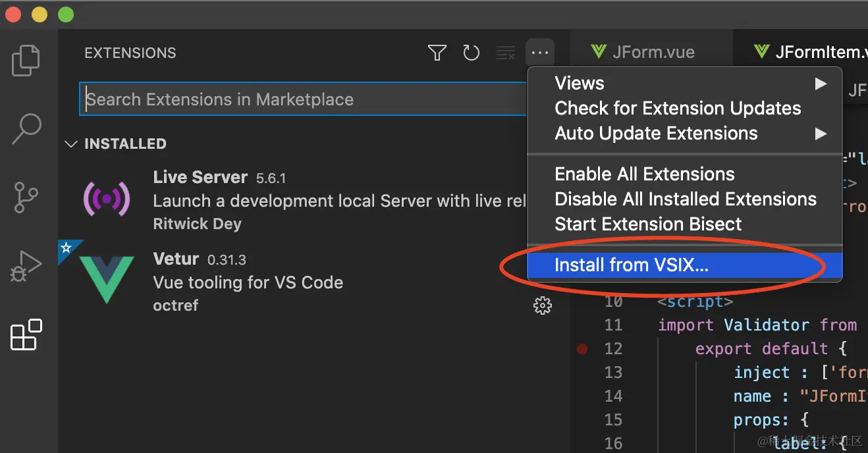The image size is (868, 453).
Task: Click the Clear Extensions Search Results icon
Action: 505,53
